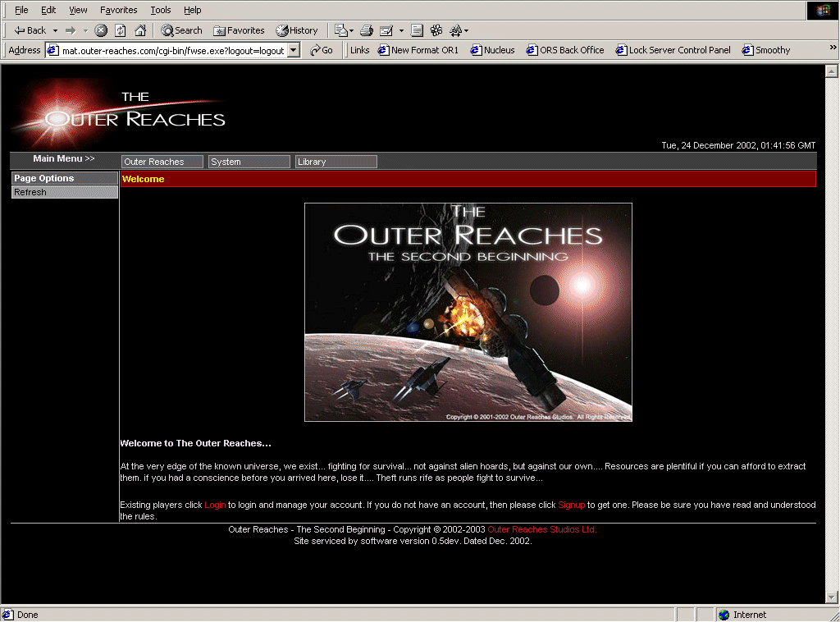Open the Tools menu

[x=161, y=10]
